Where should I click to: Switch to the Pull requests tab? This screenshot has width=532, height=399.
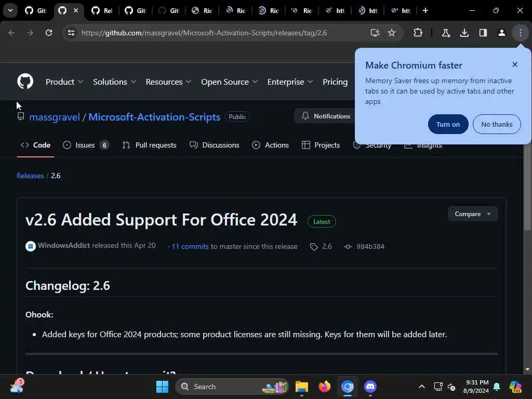149,145
